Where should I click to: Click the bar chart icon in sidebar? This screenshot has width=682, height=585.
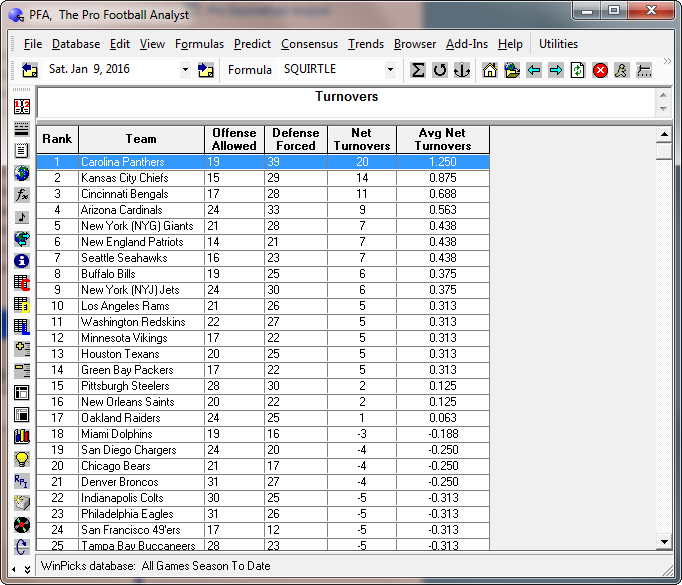point(22,436)
